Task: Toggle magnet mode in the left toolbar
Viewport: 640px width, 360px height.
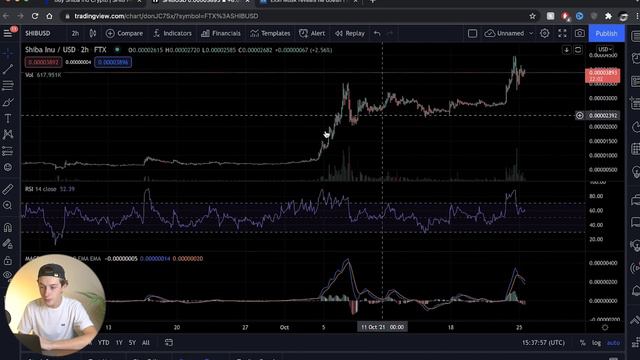Action: tap(8, 227)
